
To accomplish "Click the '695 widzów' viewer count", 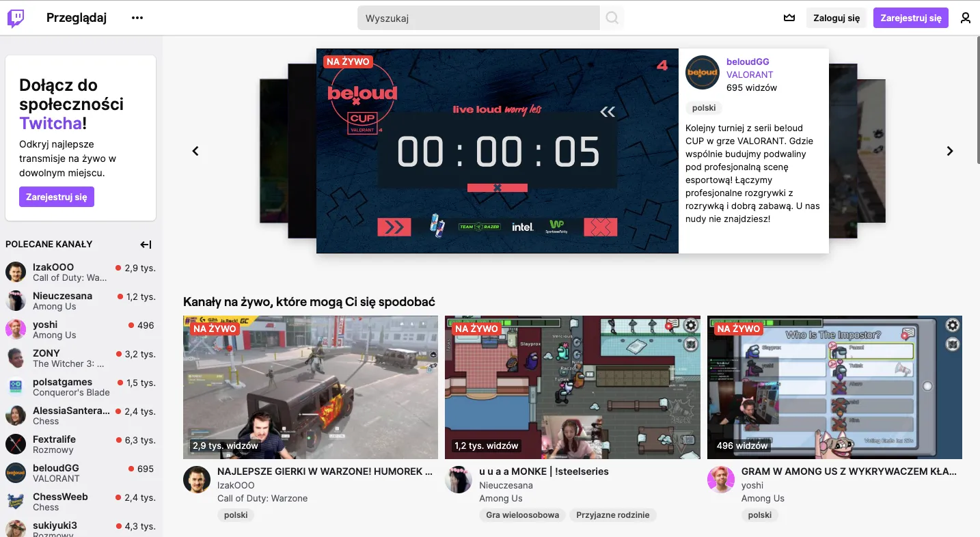I will point(752,87).
